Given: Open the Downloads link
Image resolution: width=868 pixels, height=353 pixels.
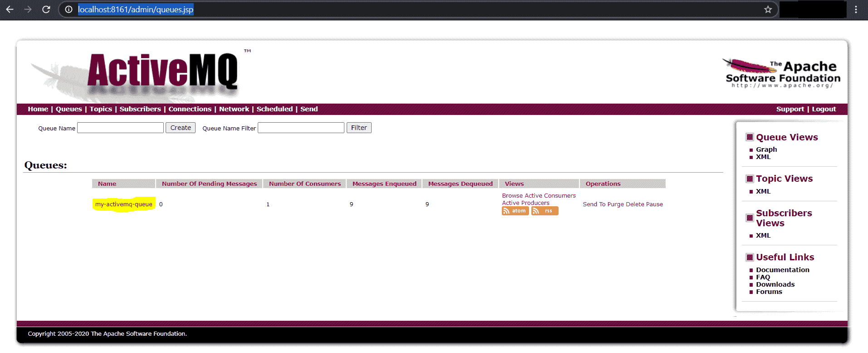Looking at the screenshot, I should [775, 284].
